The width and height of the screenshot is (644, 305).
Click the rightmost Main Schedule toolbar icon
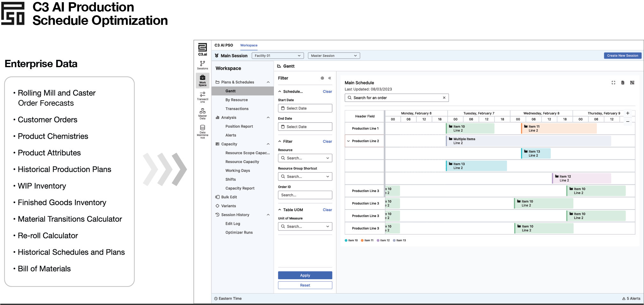[x=632, y=83]
